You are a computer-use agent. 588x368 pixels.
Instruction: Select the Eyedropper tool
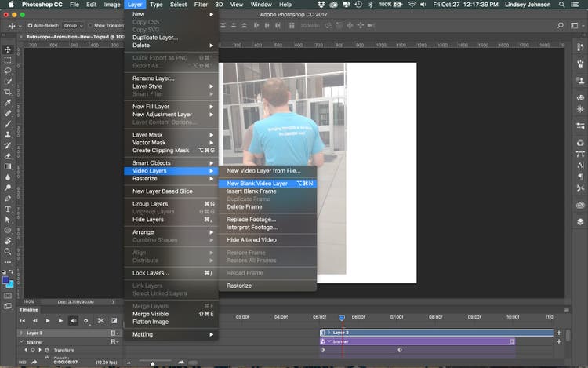click(x=8, y=103)
